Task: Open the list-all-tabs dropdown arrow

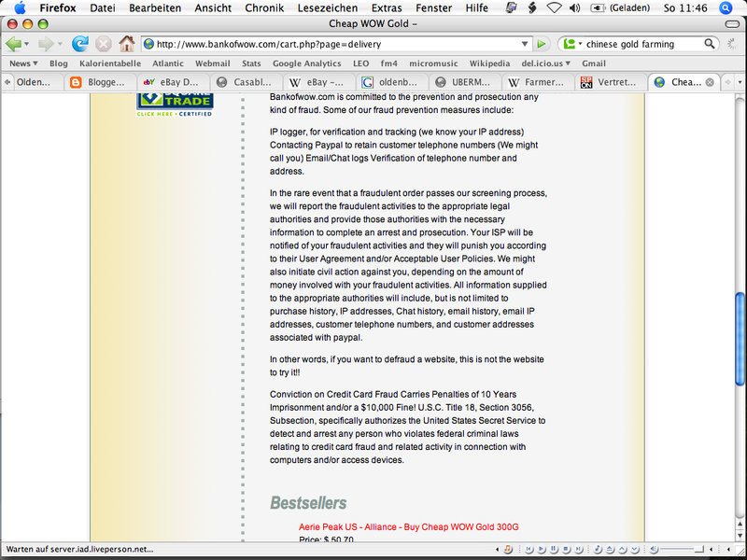Action: coord(740,82)
